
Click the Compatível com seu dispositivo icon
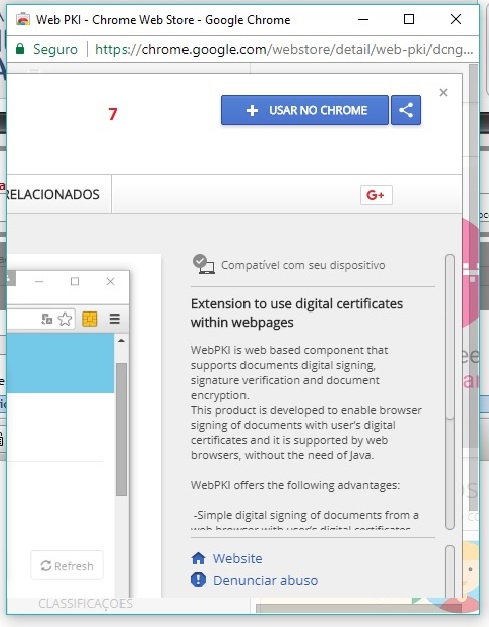[x=204, y=264]
